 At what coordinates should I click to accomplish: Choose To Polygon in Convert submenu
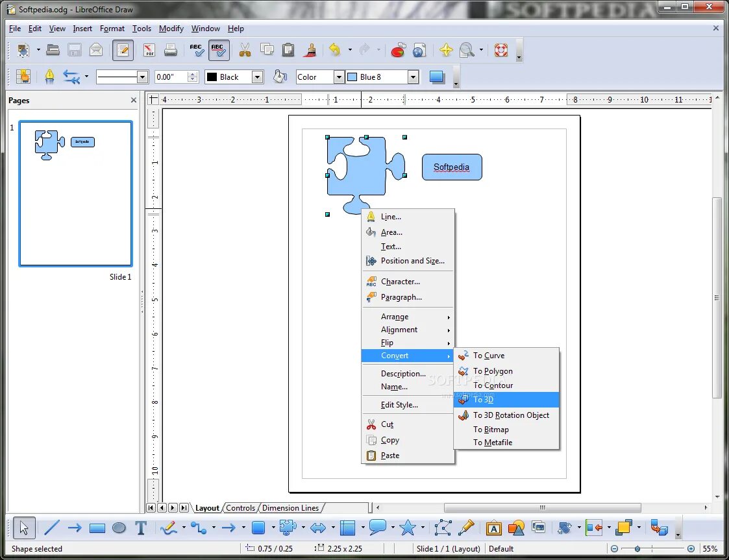pyautogui.click(x=506, y=371)
